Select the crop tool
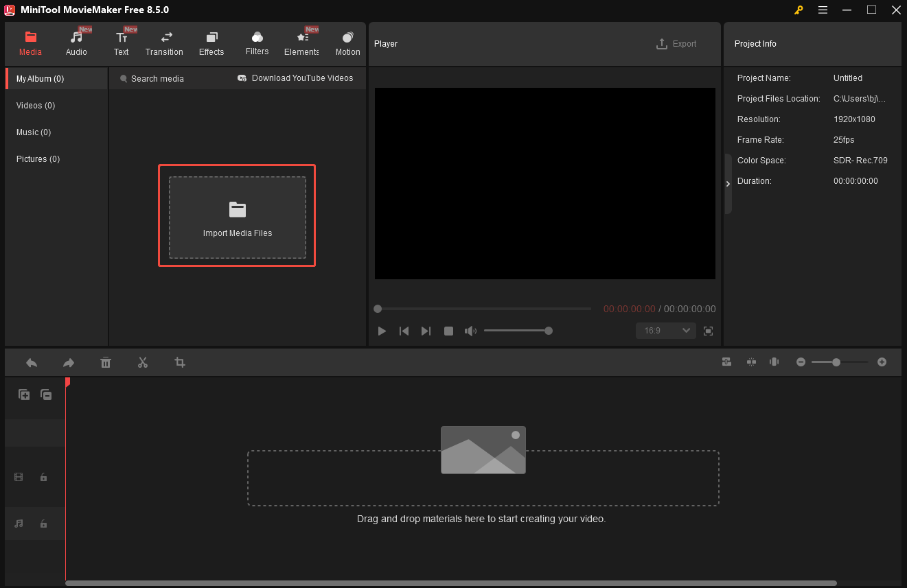 [179, 362]
